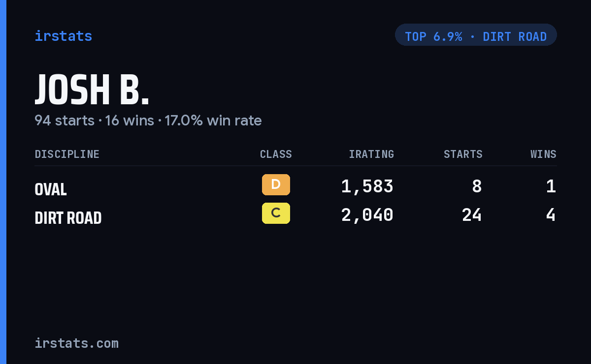Click the Dirt Road wins count 4
Image resolution: width=591 pixels, height=364 pixels.
click(551, 215)
